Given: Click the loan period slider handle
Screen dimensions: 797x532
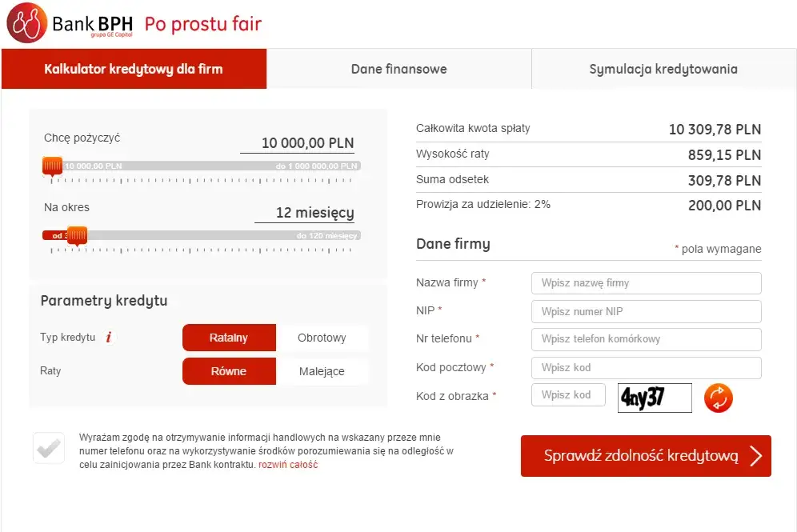Looking at the screenshot, I should click(x=77, y=235).
